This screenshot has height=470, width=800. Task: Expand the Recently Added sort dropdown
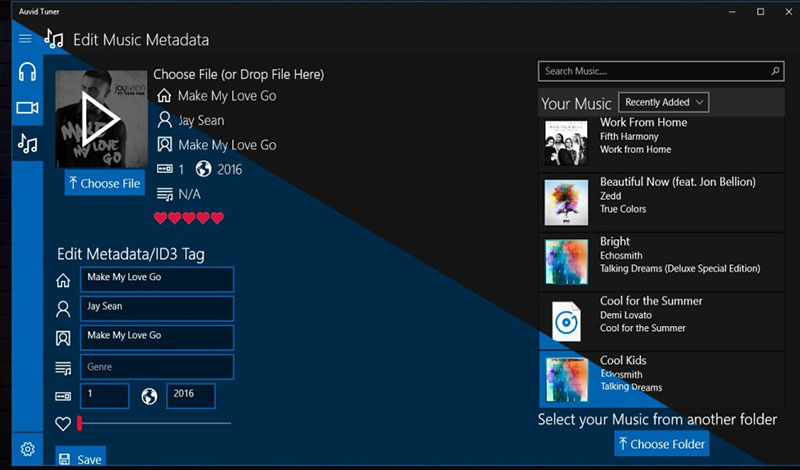(664, 102)
